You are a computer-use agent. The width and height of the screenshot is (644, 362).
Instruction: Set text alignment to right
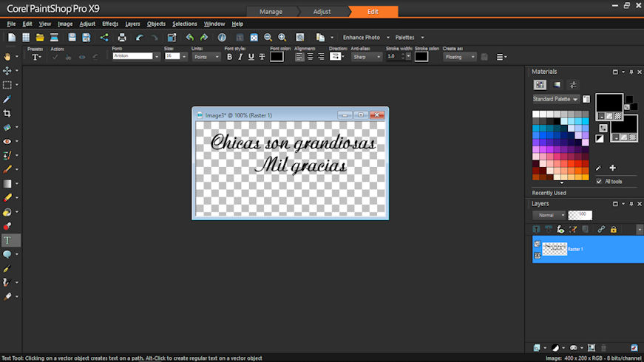click(321, 57)
